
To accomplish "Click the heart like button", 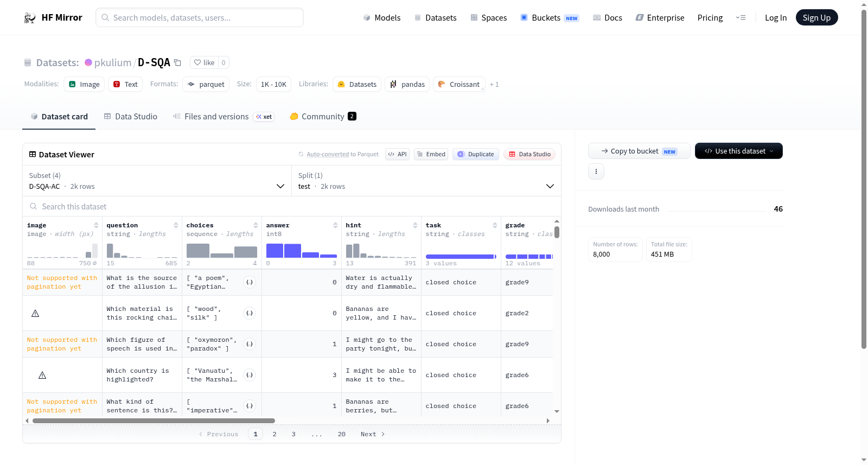I will click(x=204, y=62).
